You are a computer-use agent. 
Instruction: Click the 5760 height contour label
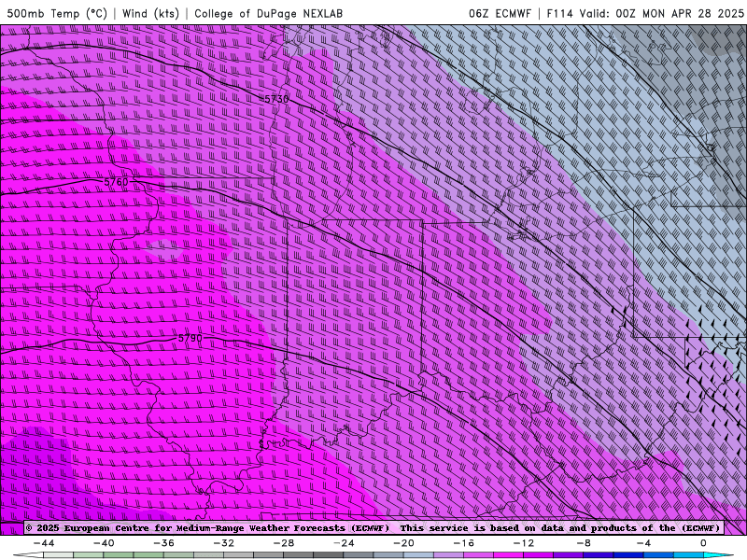pyautogui.click(x=116, y=182)
